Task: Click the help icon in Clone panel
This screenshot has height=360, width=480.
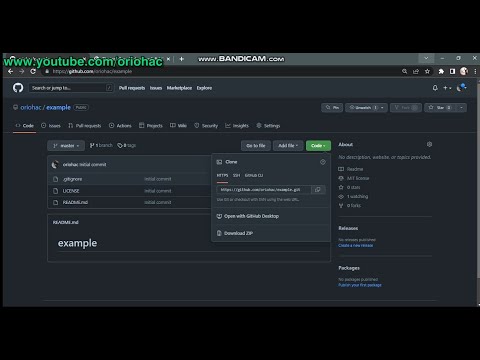Action: click(323, 162)
